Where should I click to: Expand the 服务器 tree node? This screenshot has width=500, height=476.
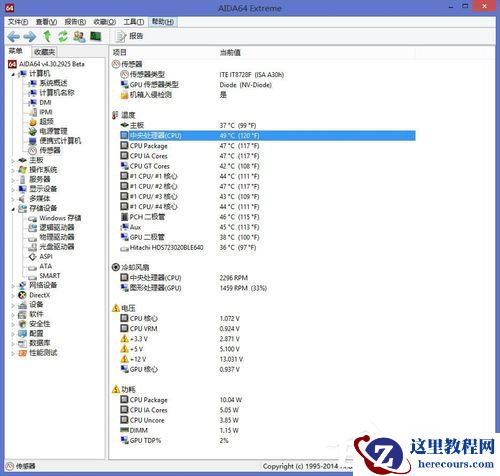[x=13, y=180]
